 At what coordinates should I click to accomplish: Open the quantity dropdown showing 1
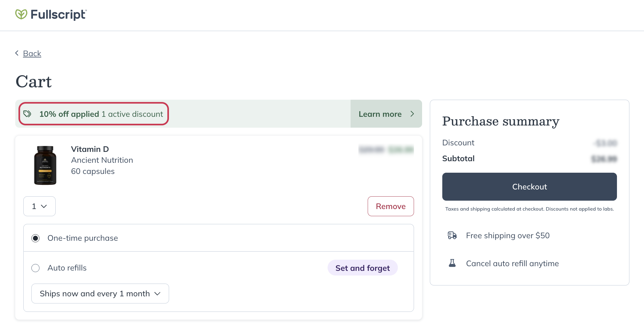[x=39, y=206]
